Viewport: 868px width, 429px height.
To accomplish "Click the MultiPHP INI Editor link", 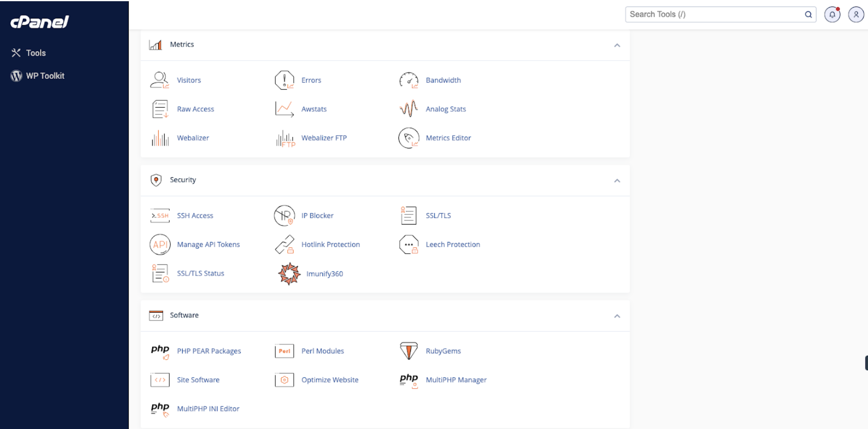I will (208, 409).
